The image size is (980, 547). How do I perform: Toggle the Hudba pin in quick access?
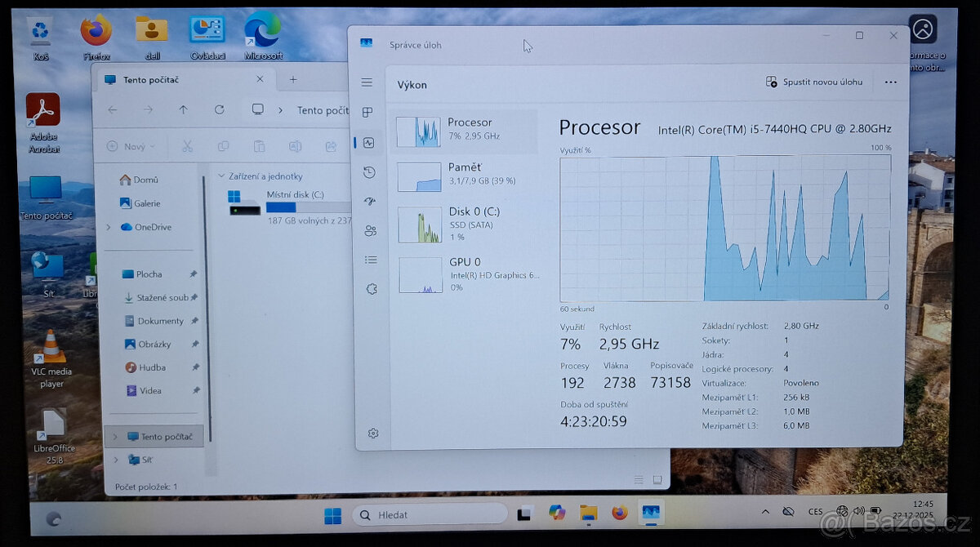coord(195,367)
